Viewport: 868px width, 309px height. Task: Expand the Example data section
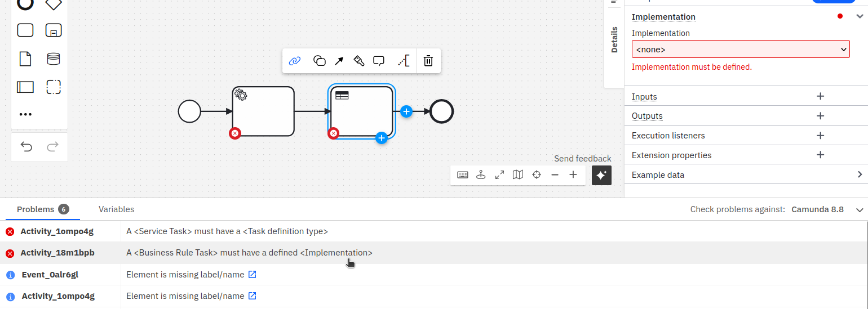pos(860,174)
